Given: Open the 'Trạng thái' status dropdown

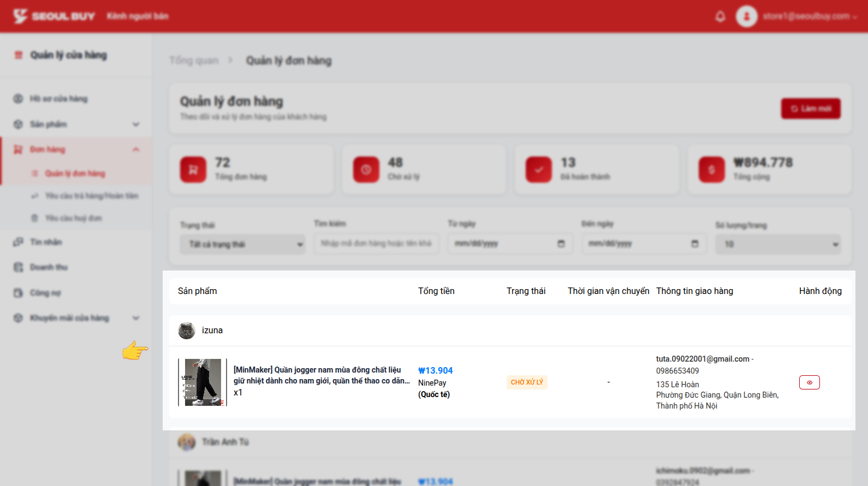Looking at the screenshot, I should coord(243,244).
